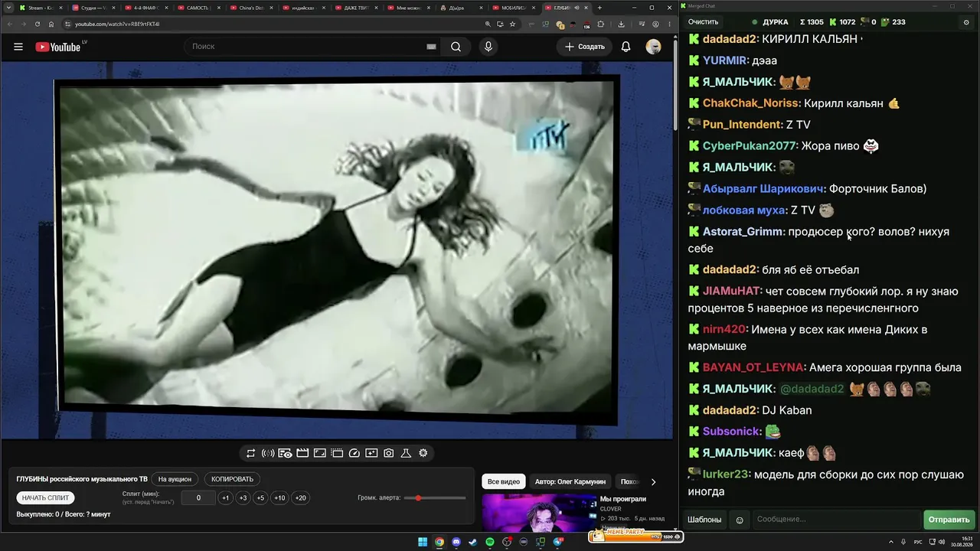Go back in browser history

[10, 24]
